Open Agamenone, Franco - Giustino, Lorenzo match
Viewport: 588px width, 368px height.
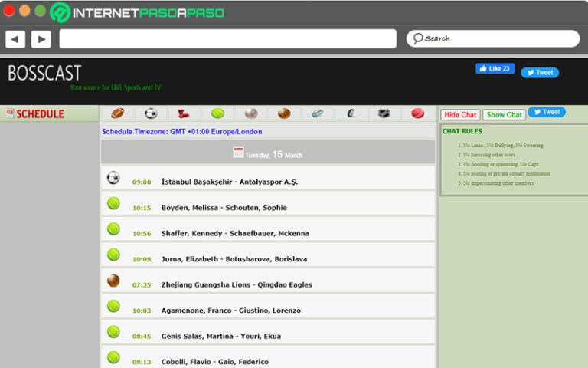point(231,310)
